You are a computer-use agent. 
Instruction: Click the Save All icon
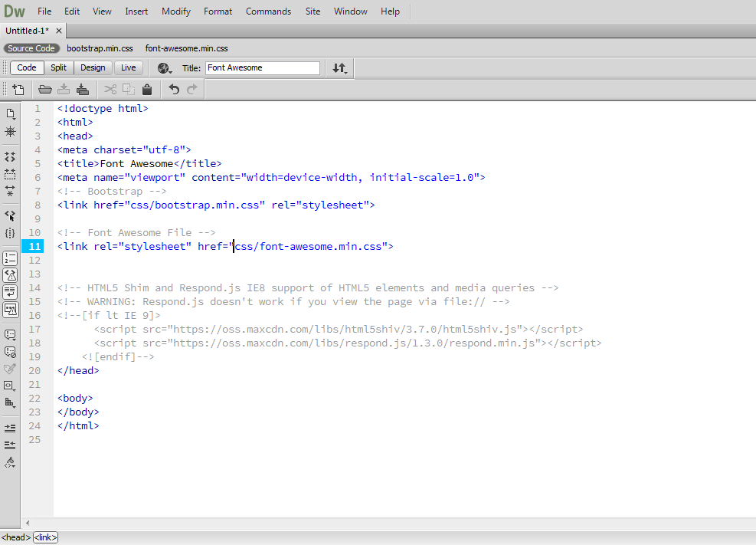tap(83, 89)
